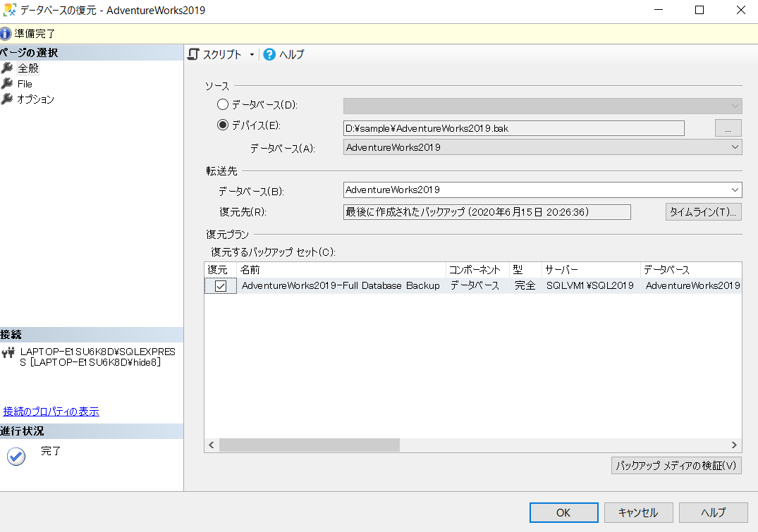Click バックアップ メディアの検証(V) button
This screenshot has width=758, height=532.
(676, 465)
